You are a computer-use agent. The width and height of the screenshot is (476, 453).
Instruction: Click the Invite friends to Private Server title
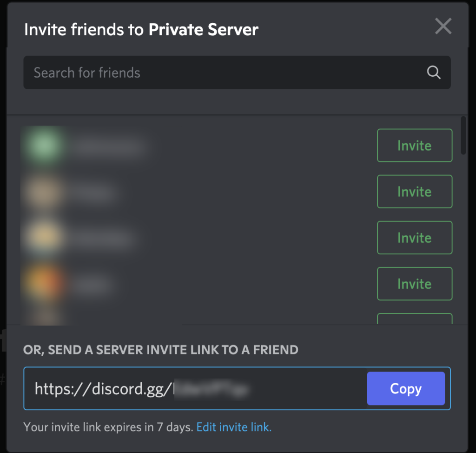click(x=141, y=29)
